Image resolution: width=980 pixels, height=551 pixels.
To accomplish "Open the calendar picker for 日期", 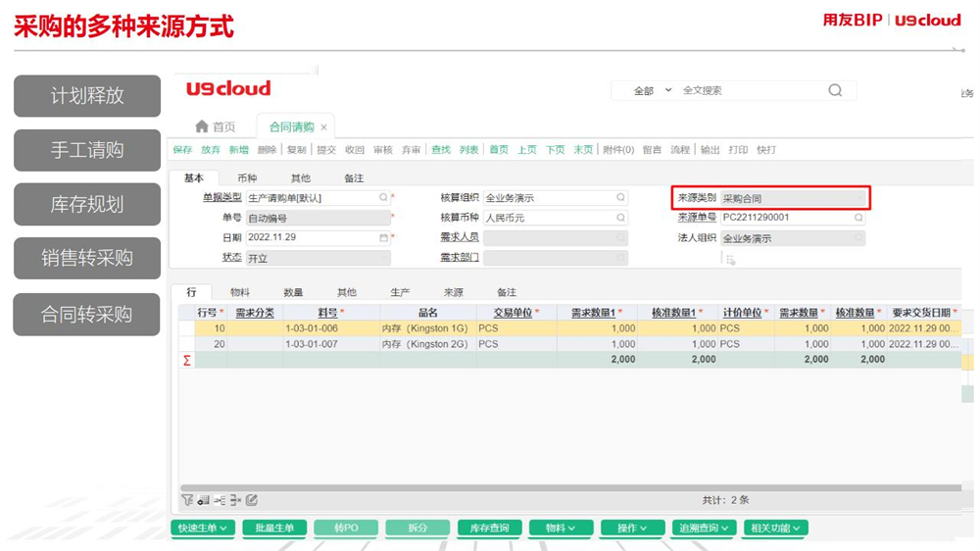I will 383,237.
